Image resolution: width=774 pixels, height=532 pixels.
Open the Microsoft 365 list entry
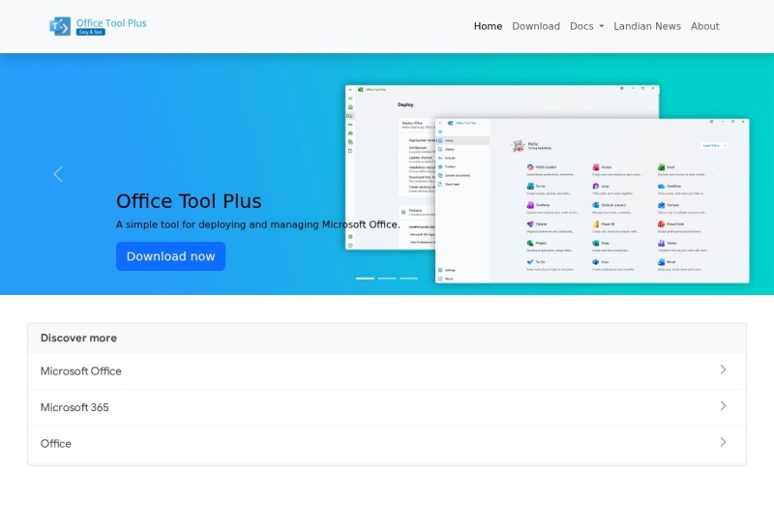point(387,407)
